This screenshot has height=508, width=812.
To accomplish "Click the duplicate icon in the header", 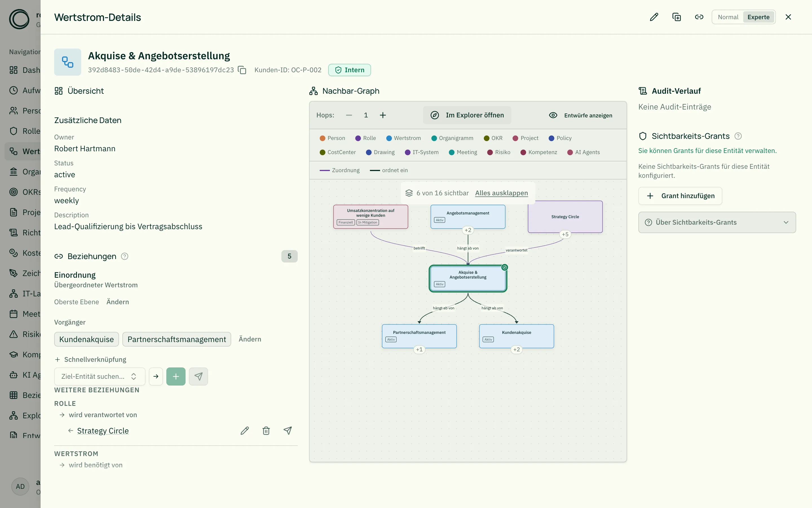I will [x=676, y=17].
